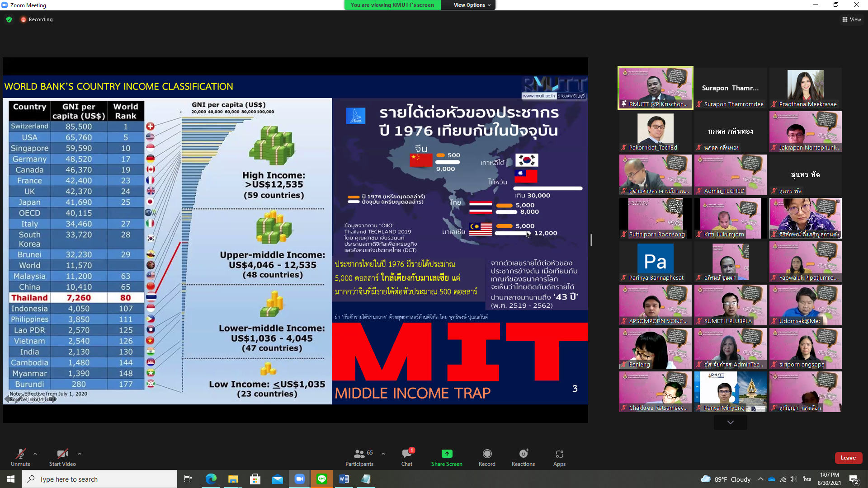Select Kitti Juikumjorn video tile

click(731, 218)
